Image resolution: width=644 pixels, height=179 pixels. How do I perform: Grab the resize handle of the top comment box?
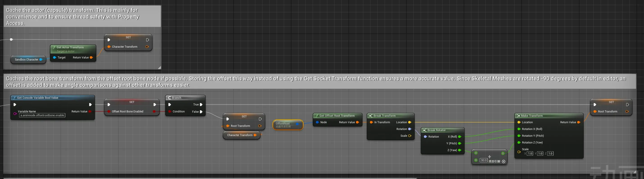(160, 68)
